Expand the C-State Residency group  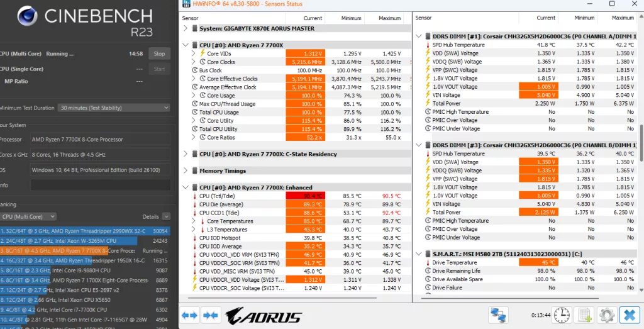pyautogui.click(x=186, y=154)
